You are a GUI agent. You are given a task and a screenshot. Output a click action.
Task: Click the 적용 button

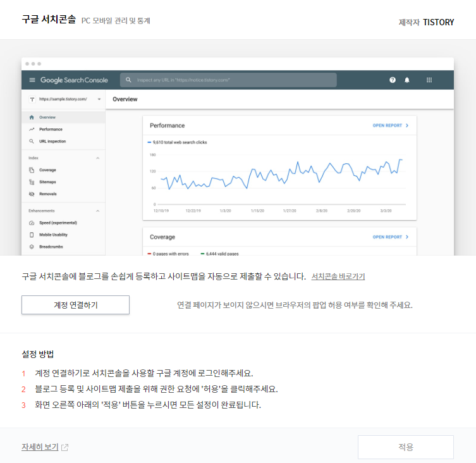tap(406, 447)
